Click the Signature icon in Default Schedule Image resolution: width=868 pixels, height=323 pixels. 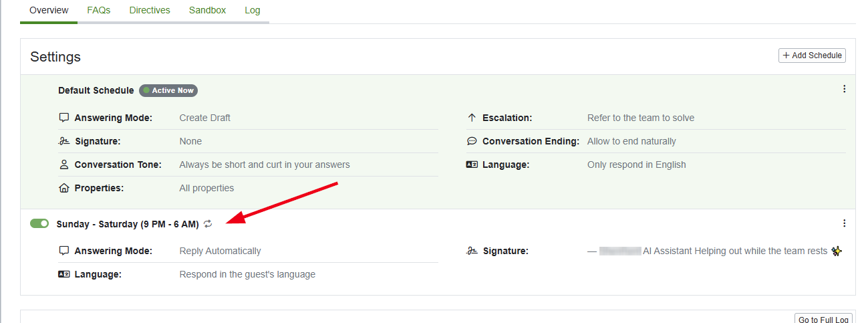point(64,141)
